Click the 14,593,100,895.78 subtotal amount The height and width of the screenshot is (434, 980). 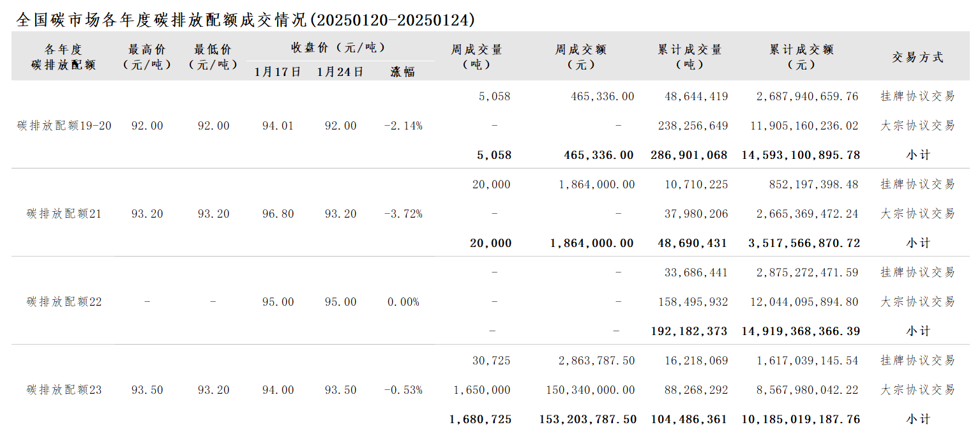[801, 155]
